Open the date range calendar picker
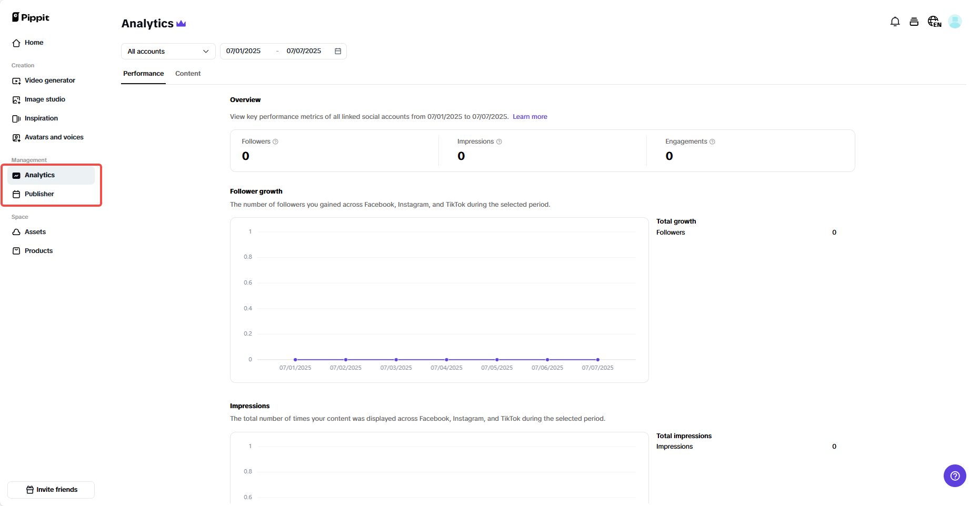 pos(338,50)
